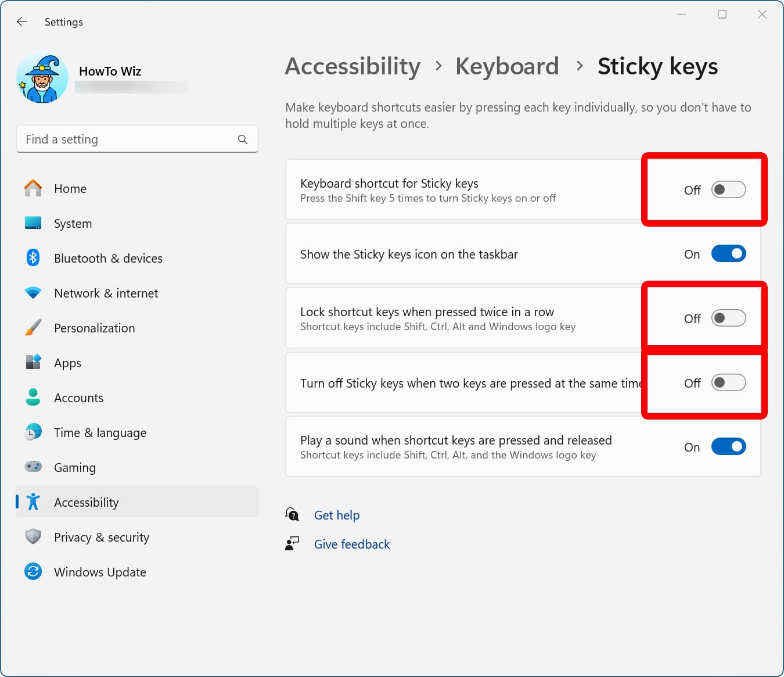
Task: Click the Network & internet wifi icon
Action: coord(33,293)
